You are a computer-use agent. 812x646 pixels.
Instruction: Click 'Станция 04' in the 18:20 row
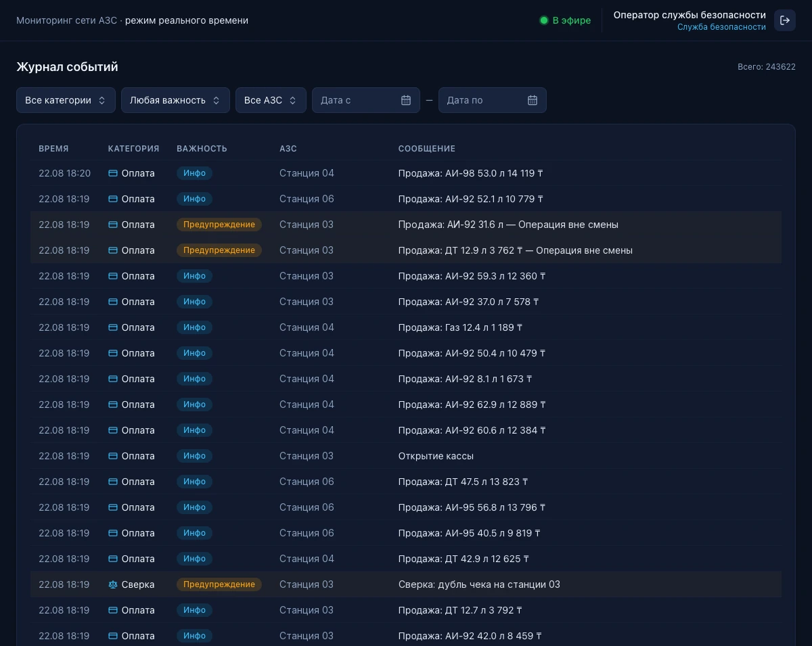(307, 173)
